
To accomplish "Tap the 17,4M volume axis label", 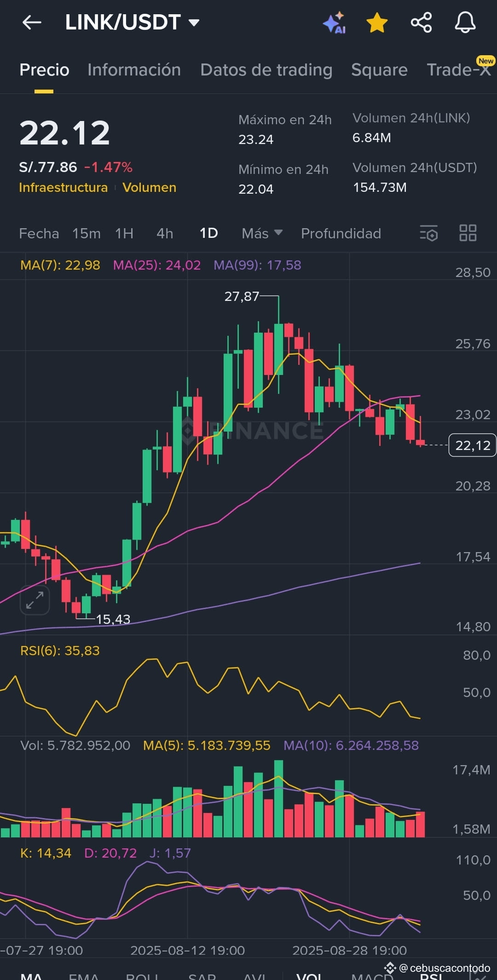I will [471, 770].
